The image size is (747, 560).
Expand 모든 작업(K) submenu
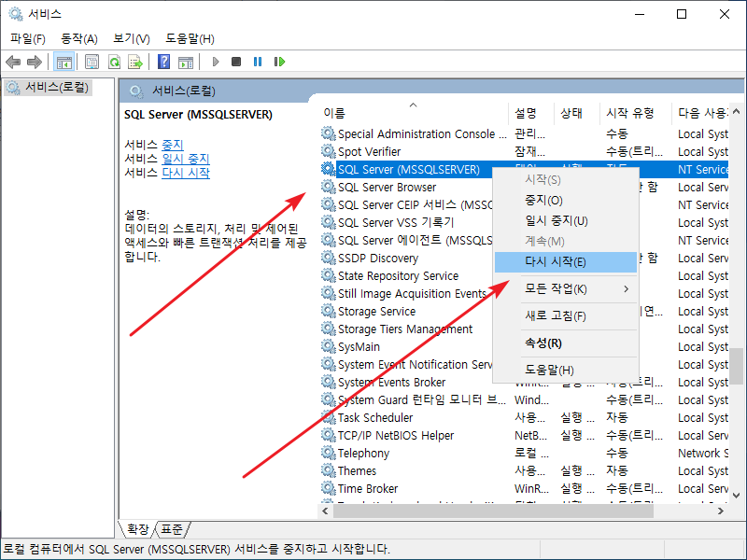(x=566, y=289)
